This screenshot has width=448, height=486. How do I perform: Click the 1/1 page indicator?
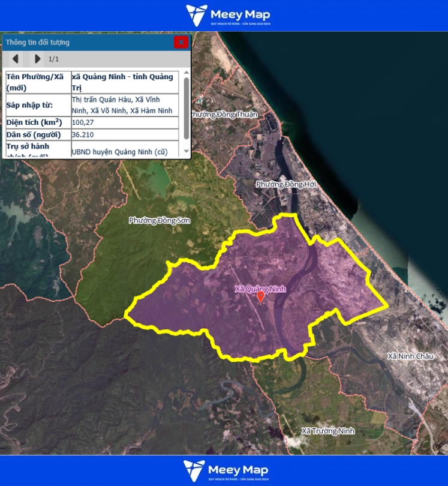tap(53, 59)
